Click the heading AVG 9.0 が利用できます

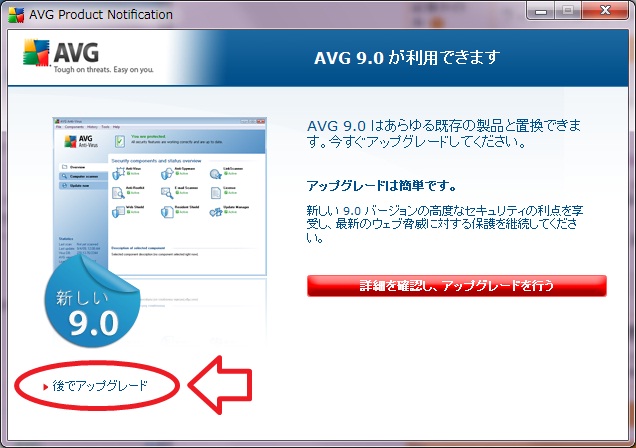(x=407, y=58)
